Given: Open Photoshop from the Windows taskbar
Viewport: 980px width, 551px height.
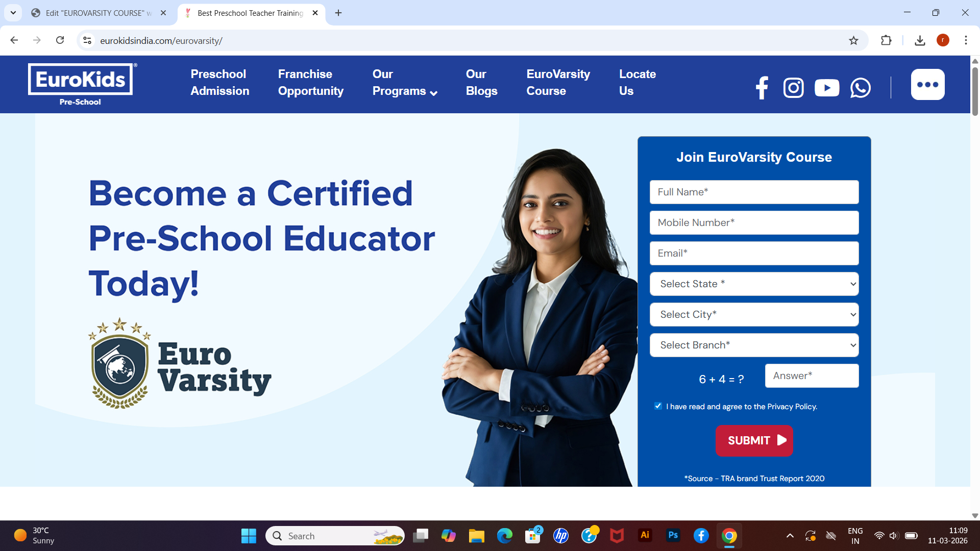Looking at the screenshot, I should pos(673,535).
